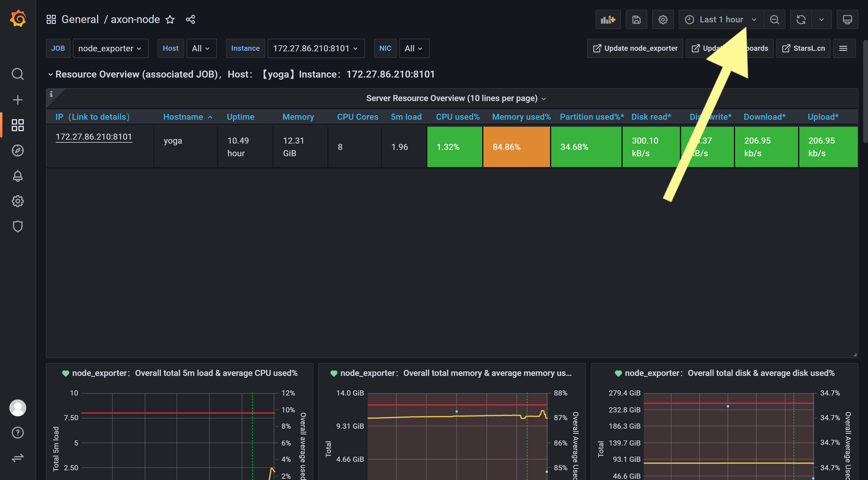The height and width of the screenshot is (480, 868).
Task: Open the 172.27.86.210:8101 details link
Action: tap(94, 137)
